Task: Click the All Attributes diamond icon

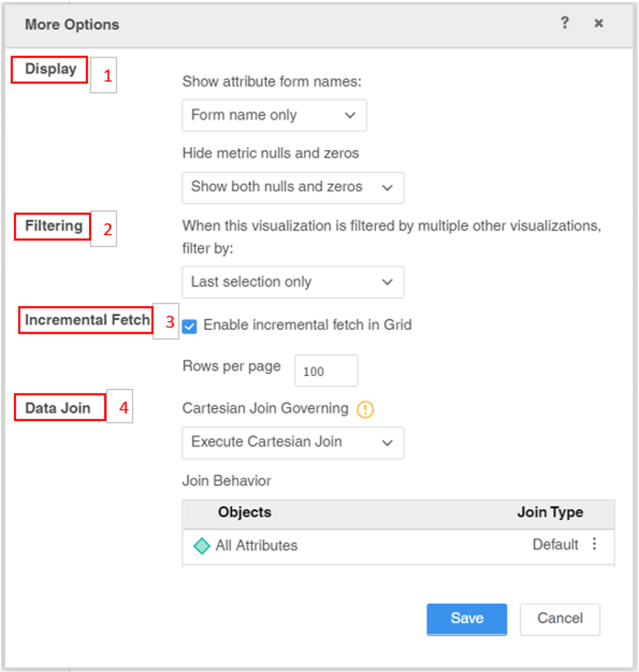Action: coord(202,546)
